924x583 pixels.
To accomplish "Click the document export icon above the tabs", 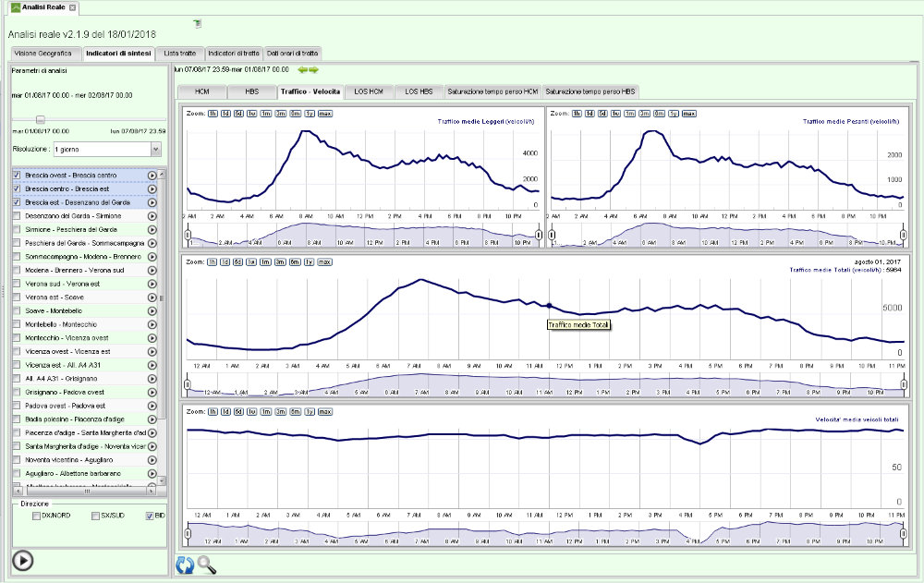I will [x=198, y=23].
